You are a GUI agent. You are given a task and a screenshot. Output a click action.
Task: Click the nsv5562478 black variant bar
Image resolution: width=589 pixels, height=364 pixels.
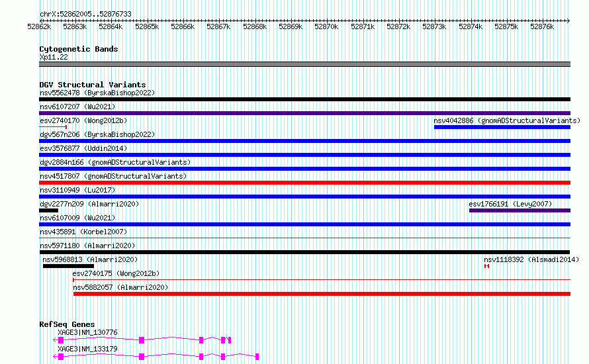(x=304, y=99)
